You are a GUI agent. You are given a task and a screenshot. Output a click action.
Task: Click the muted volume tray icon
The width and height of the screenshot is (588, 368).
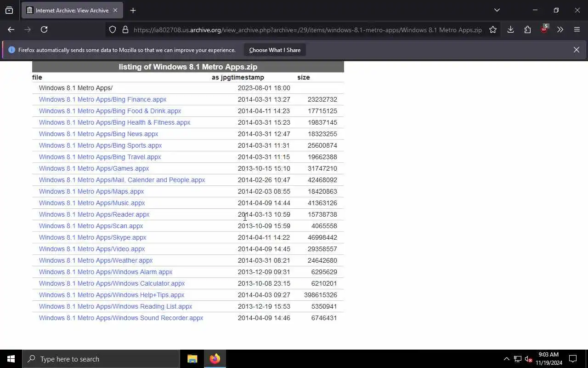528,359
